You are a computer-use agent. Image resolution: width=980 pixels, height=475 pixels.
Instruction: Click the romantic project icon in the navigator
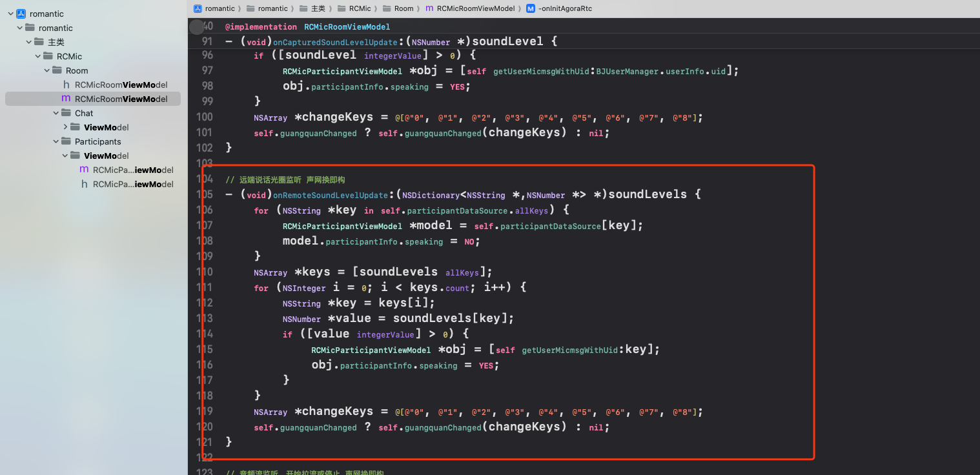coord(21,14)
